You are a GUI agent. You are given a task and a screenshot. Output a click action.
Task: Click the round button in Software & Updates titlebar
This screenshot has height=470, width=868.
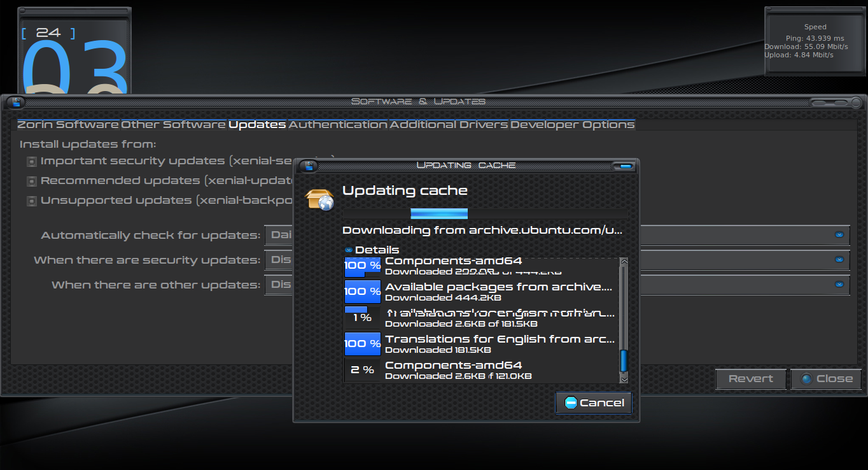click(x=855, y=103)
